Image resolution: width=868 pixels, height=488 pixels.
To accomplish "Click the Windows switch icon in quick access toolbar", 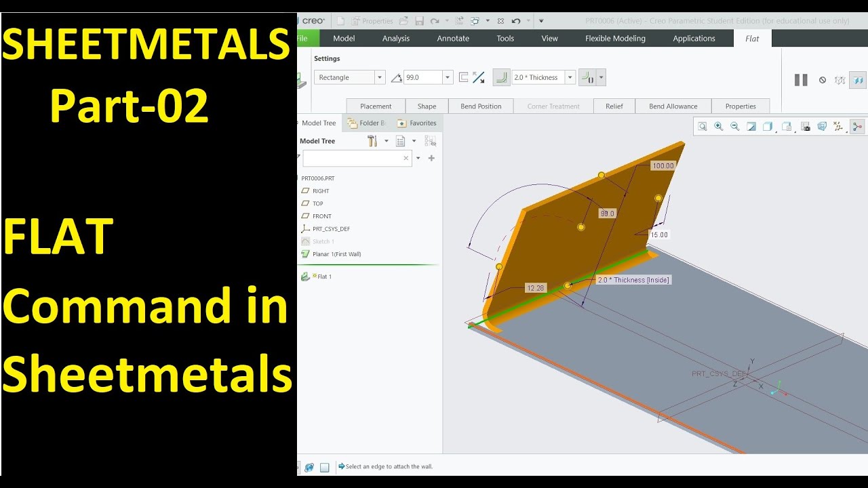I will tap(475, 21).
